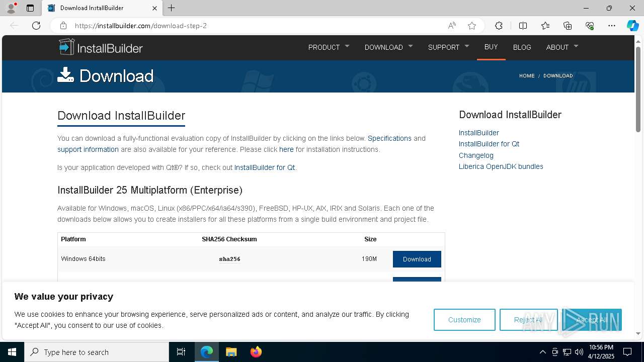Screen dimensions: 644x362
Task: Open the favorites list
Action: coord(545,26)
